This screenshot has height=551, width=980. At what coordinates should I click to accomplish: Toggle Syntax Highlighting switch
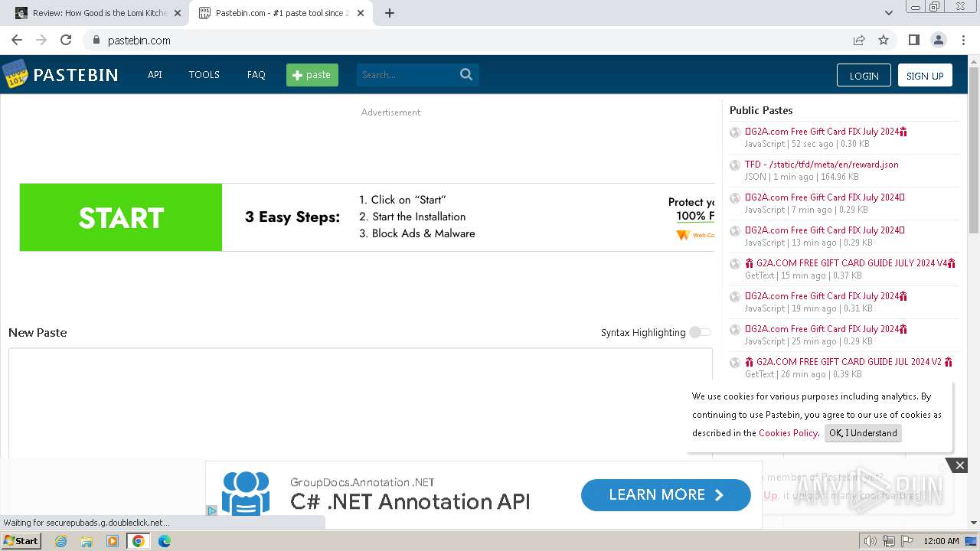pos(700,332)
